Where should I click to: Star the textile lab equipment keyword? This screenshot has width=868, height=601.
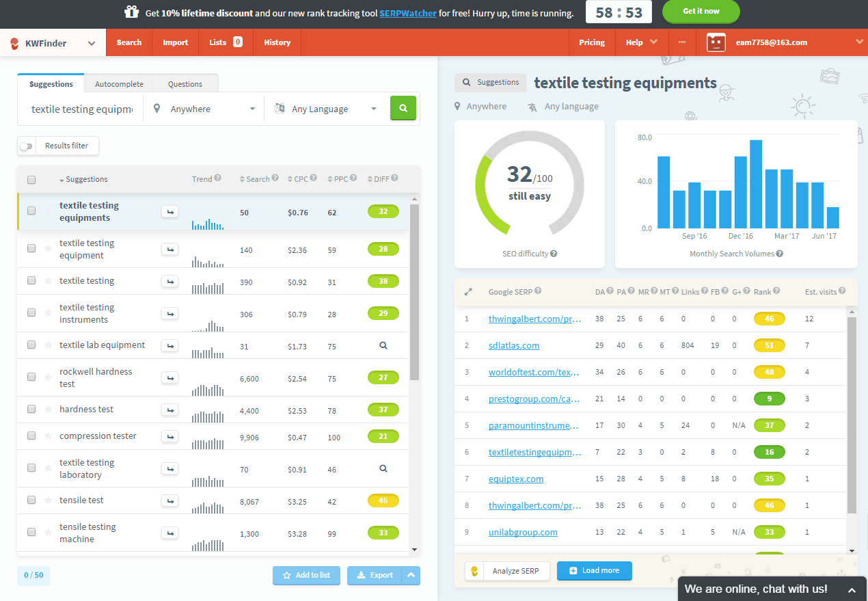(48, 345)
